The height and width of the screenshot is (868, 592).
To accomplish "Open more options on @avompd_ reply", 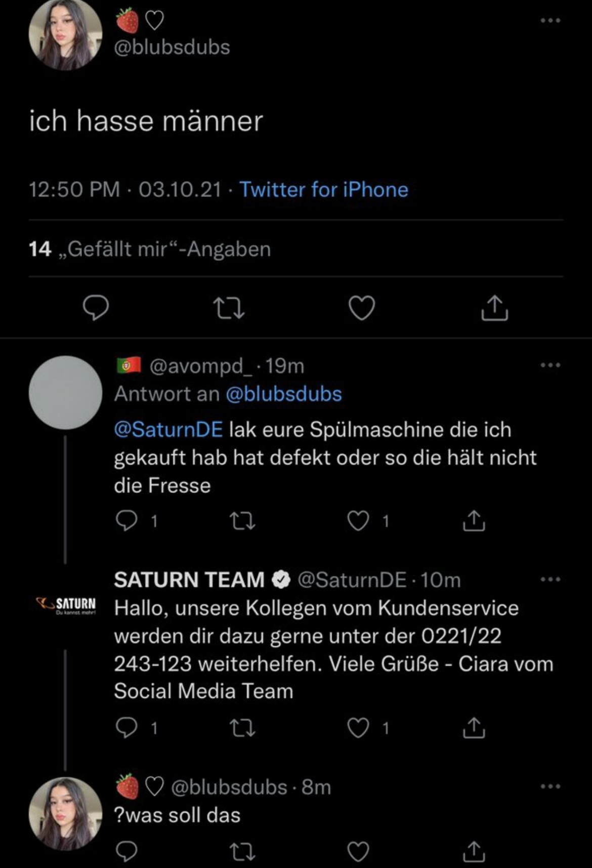I will tap(550, 365).
